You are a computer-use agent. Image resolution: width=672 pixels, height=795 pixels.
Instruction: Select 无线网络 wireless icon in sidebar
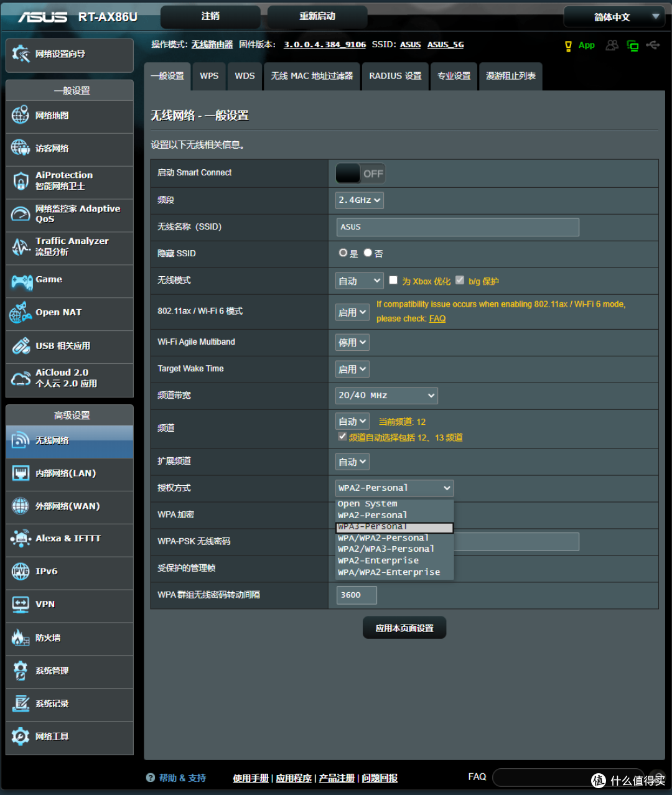tap(21, 440)
